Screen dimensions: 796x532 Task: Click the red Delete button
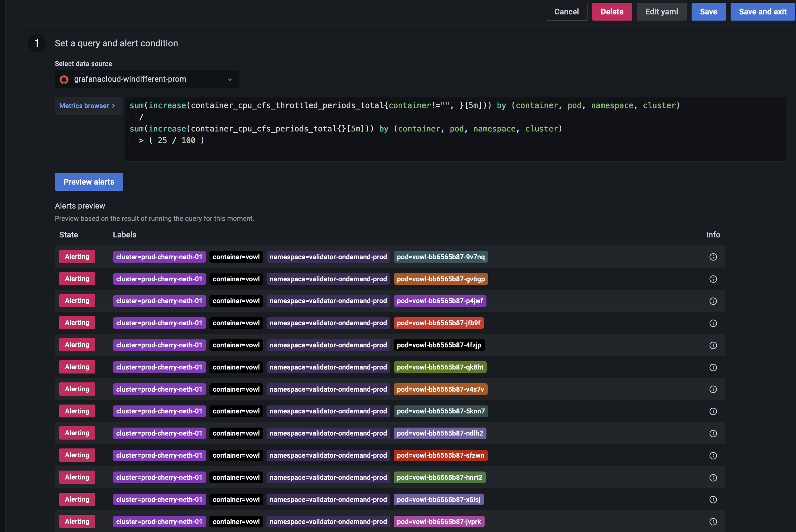point(612,12)
